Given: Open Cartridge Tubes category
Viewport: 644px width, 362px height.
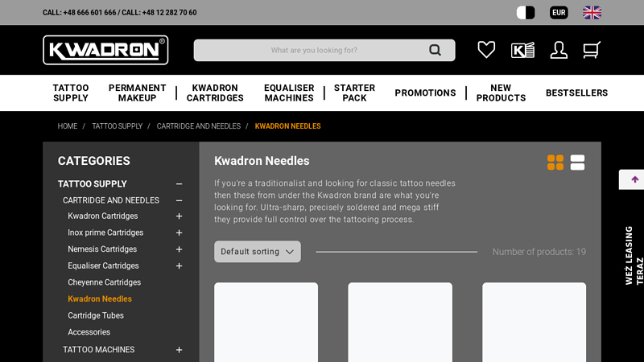Looking at the screenshot, I should click(x=96, y=315).
